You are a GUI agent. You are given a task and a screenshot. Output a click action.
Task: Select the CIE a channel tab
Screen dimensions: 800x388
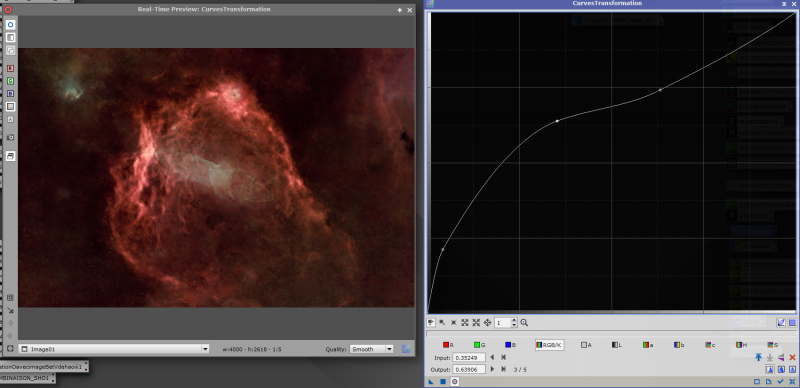648,345
